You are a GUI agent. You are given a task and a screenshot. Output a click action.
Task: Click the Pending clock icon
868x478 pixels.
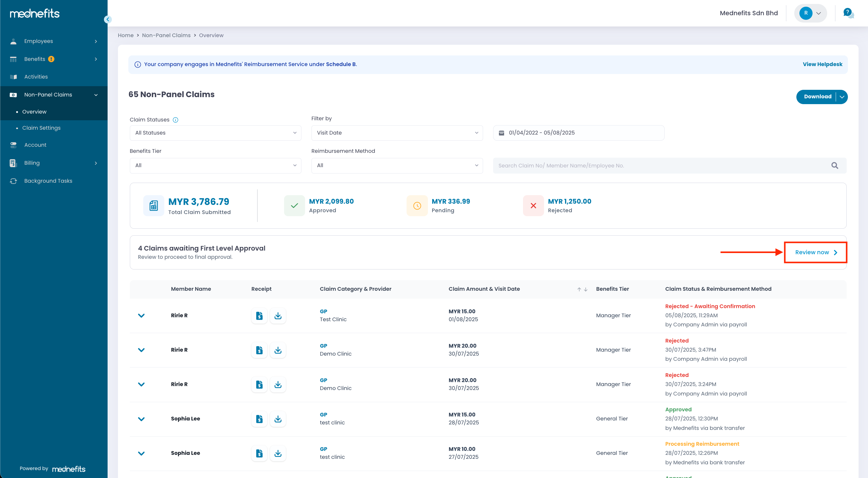tap(417, 206)
